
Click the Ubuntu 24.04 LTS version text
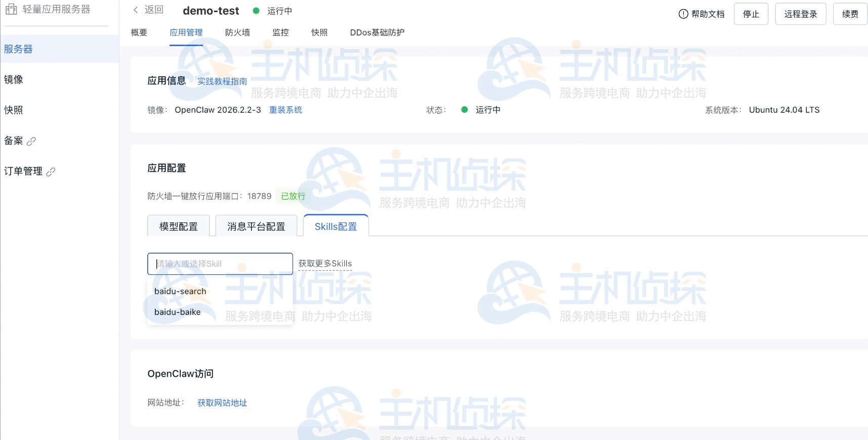tap(784, 110)
